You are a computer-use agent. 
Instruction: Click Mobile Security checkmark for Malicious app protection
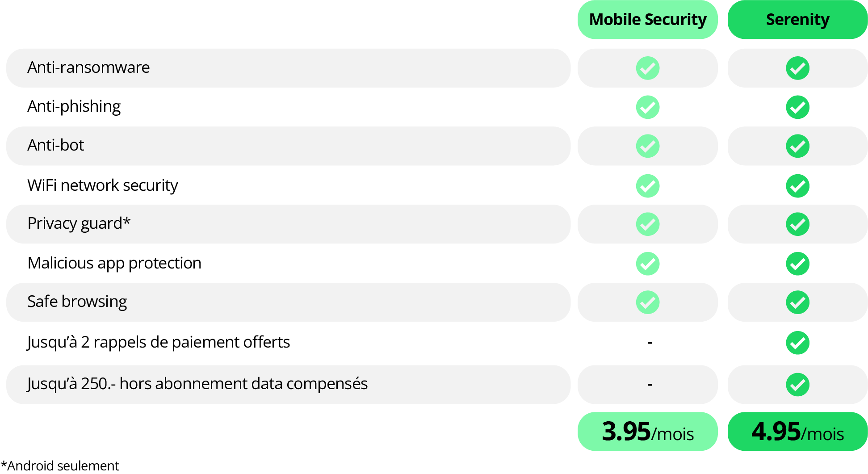coord(647,264)
